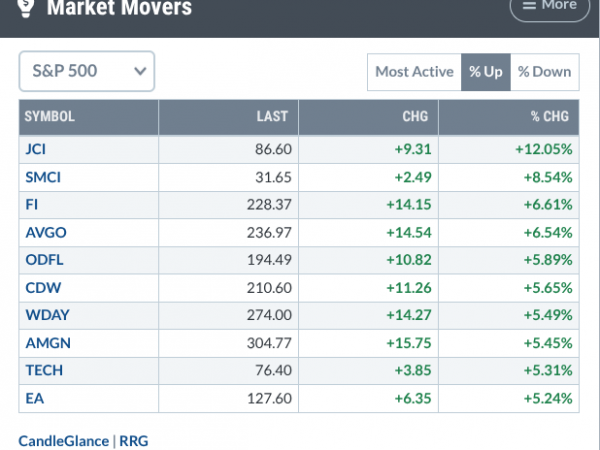Select the JCI last price 86.60
Image resolution: width=600 pixels, height=450 pixels.
(x=273, y=149)
